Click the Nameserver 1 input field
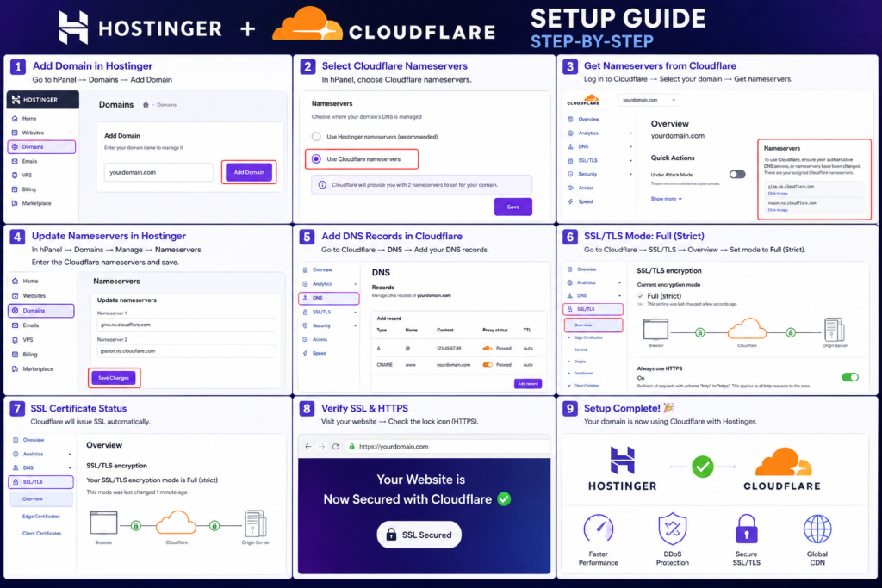The width and height of the screenshot is (882, 588). [186, 325]
